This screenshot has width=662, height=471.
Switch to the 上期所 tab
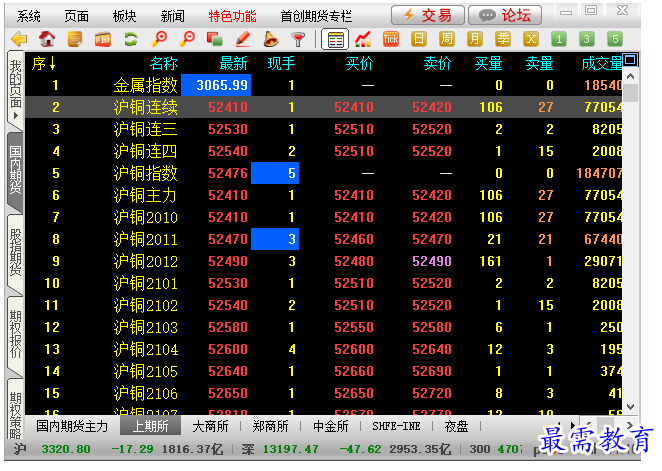click(150, 426)
